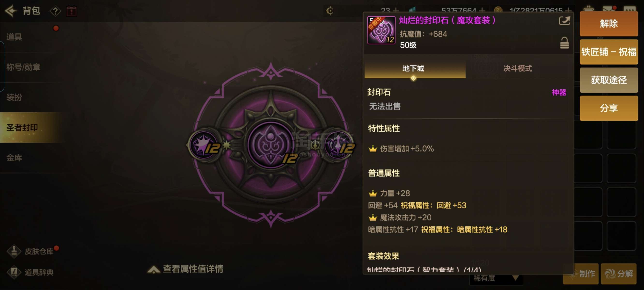Click the share arrow icon in the item tooltip
This screenshot has height=290, width=644.
tap(564, 21)
